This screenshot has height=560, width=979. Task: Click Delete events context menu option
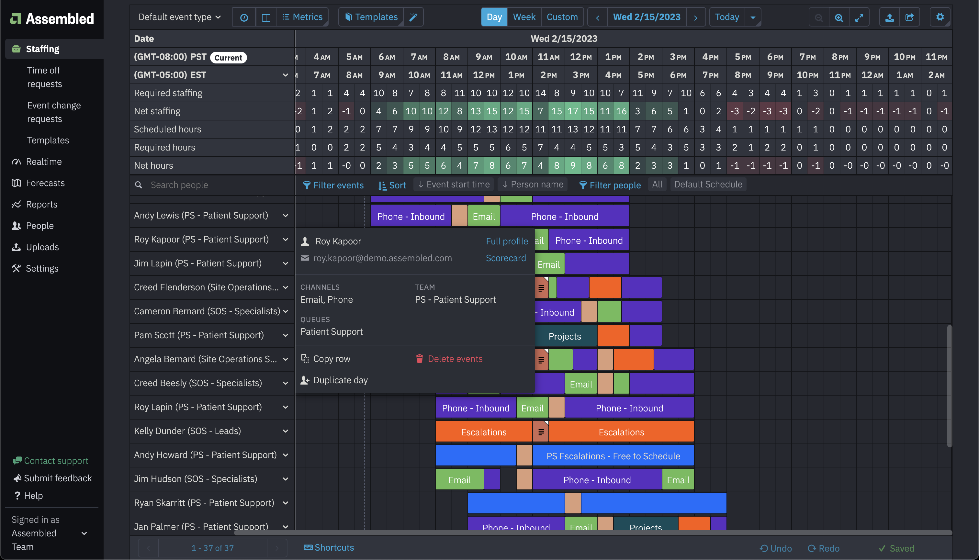[x=455, y=358]
